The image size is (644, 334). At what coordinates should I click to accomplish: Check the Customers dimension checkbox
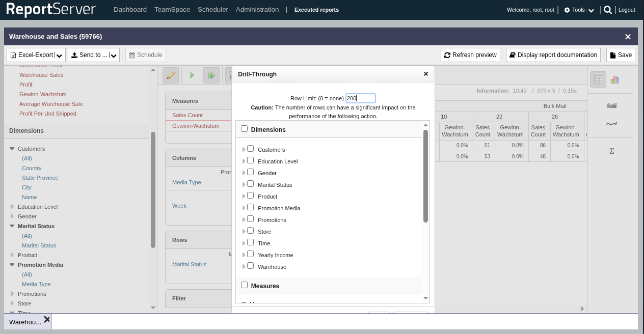coord(251,149)
